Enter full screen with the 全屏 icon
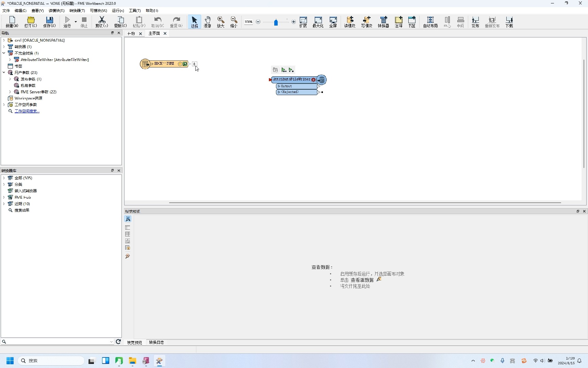Screen dimensions: 588x368 333,22
